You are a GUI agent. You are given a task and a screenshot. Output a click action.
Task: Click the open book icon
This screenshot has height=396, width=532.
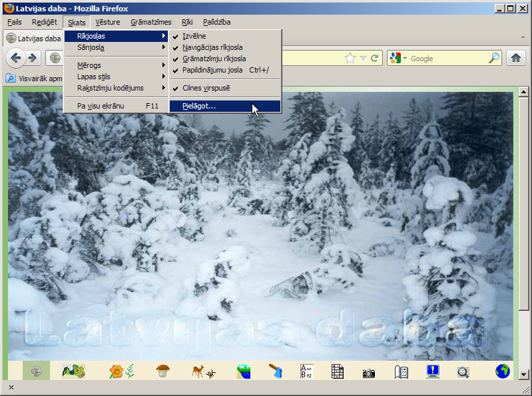point(401,372)
